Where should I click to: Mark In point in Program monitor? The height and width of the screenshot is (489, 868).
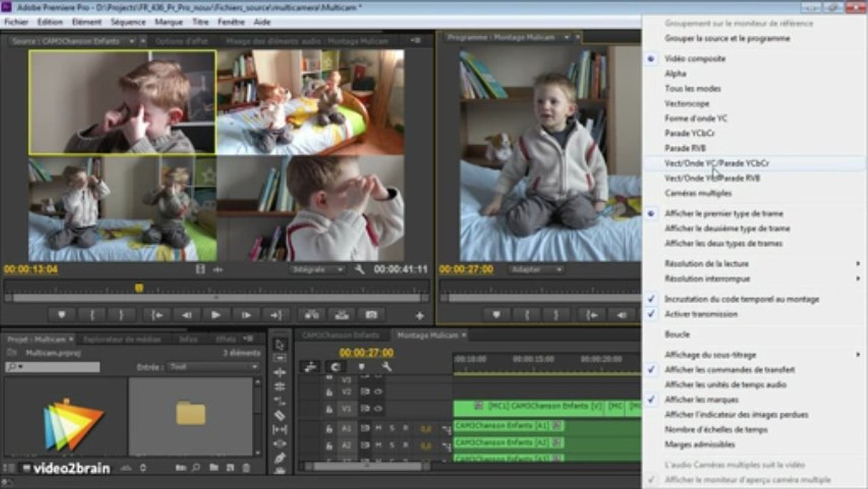[x=526, y=315]
